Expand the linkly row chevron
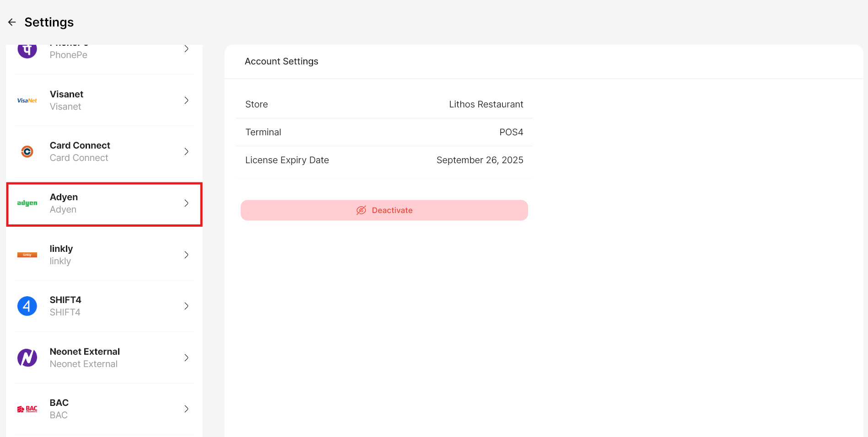868x437 pixels. pyautogui.click(x=186, y=255)
